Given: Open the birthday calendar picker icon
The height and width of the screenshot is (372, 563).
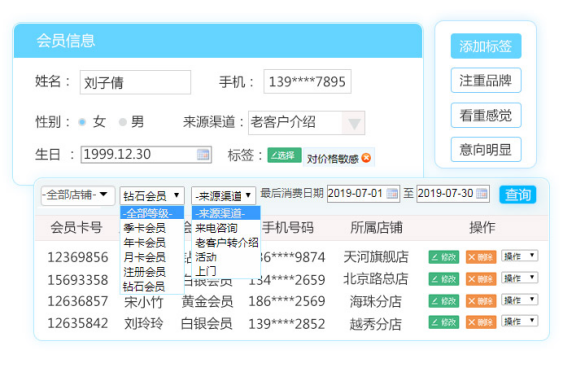Looking at the screenshot, I should click(x=203, y=155).
